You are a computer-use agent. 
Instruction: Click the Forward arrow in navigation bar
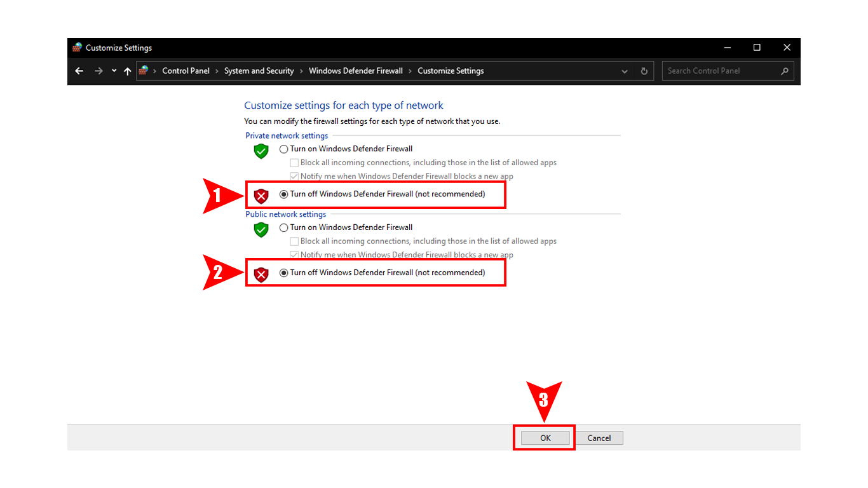tap(98, 71)
